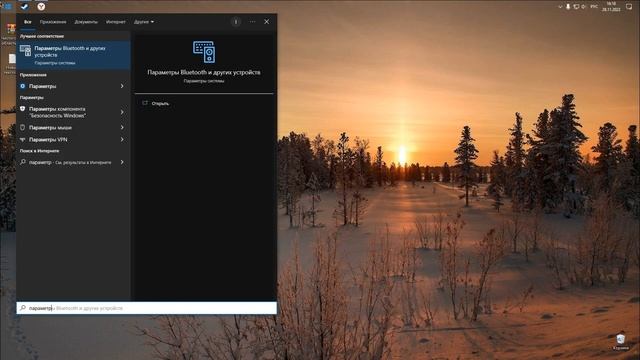Close the search panel with X
640x360 pixels.
tap(267, 22)
